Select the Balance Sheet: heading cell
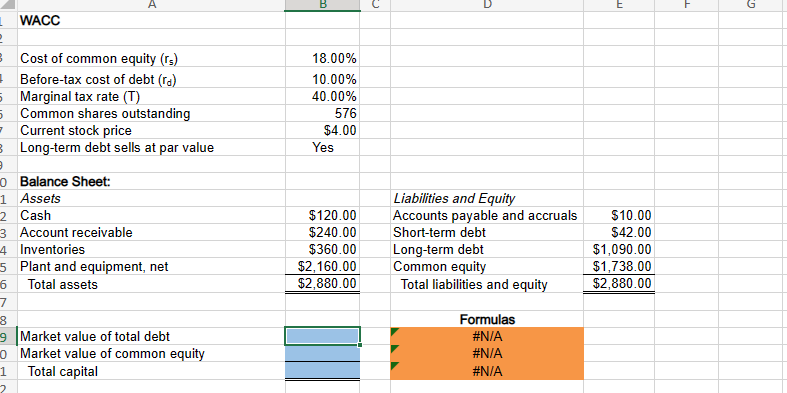Screen dimensions: 787x393 [x=151, y=182]
